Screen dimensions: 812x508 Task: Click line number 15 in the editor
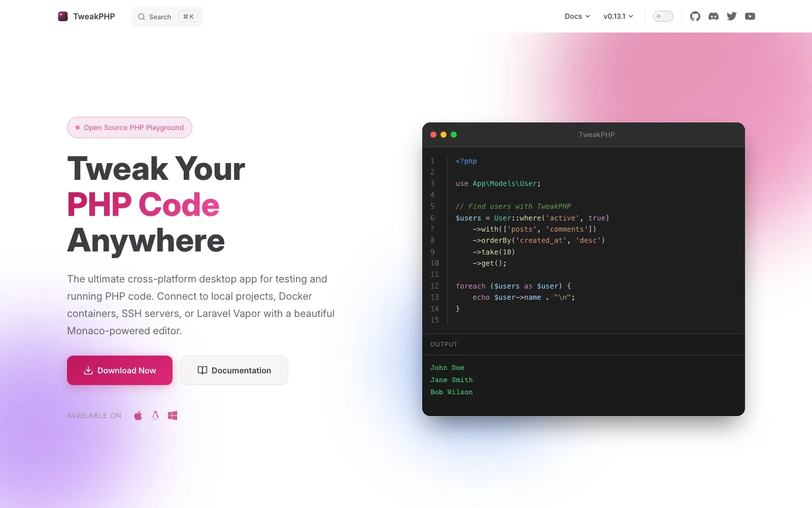click(x=434, y=320)
